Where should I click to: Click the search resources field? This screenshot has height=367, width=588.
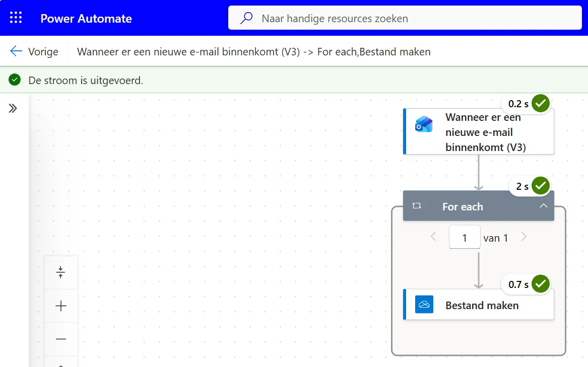pyautogui.click(x=405, y=18)
